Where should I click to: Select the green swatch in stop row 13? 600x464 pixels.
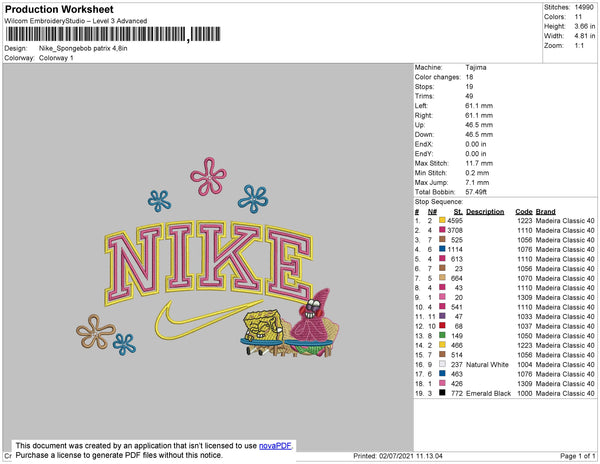(x=442, y=335)
